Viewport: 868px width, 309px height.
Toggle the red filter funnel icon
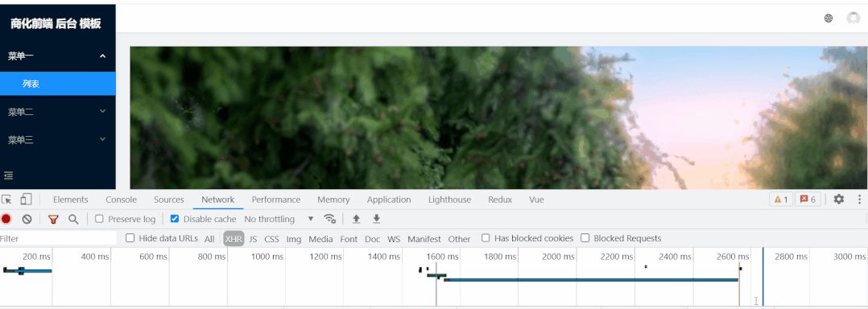click(x=53, y=219)
